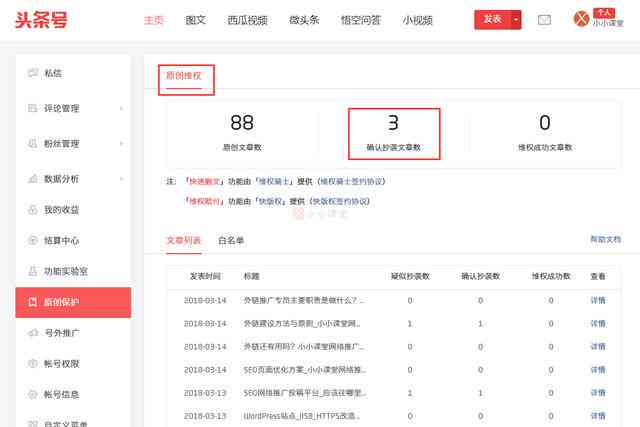Click the 维权成功数 column header
Screen dimensions: 640x427
[551, 276]
